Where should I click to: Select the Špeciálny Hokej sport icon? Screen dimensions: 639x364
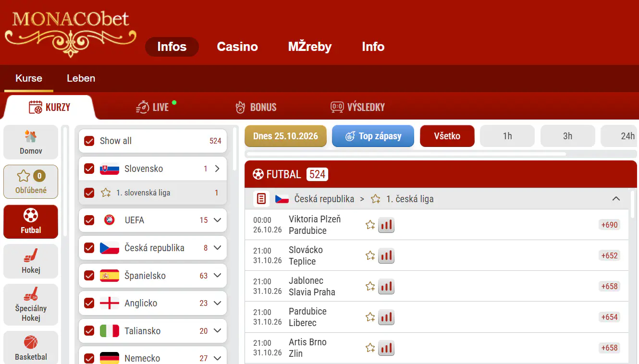coord(31,304)
